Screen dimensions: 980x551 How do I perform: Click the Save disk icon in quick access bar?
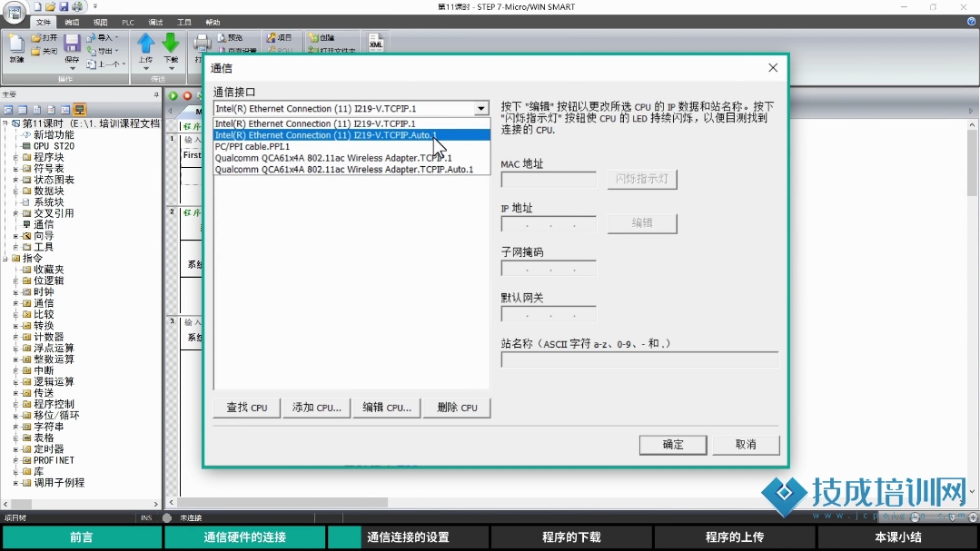click(64, 7)
